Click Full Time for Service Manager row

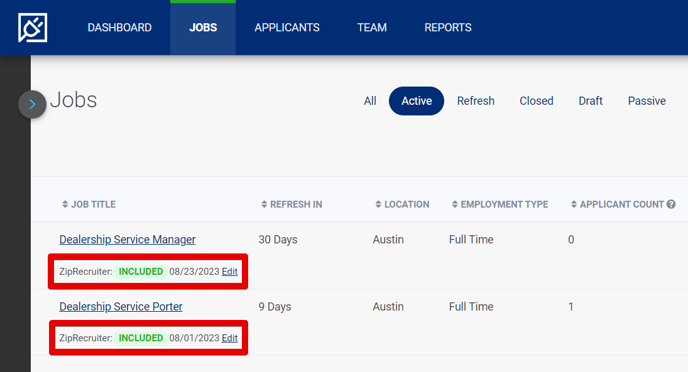(x=471, y=240)
